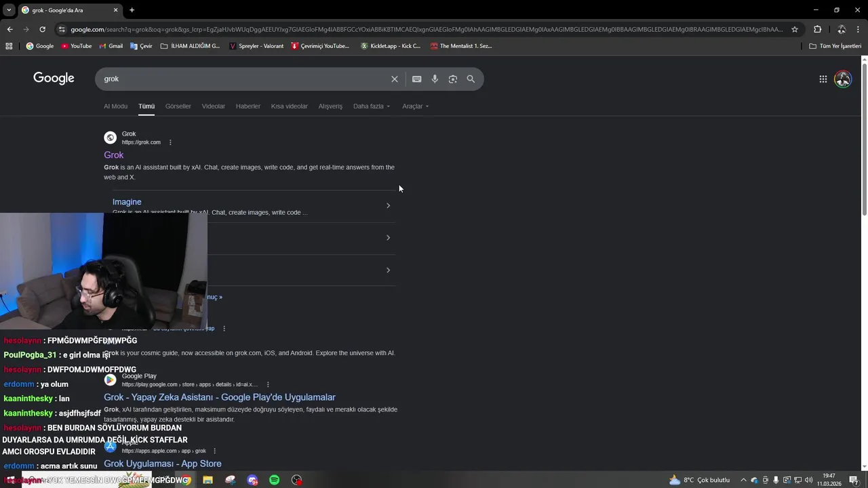Bookmark this page with the star
The height and width of the screenshot is (488, 868).
pos(795,29)
